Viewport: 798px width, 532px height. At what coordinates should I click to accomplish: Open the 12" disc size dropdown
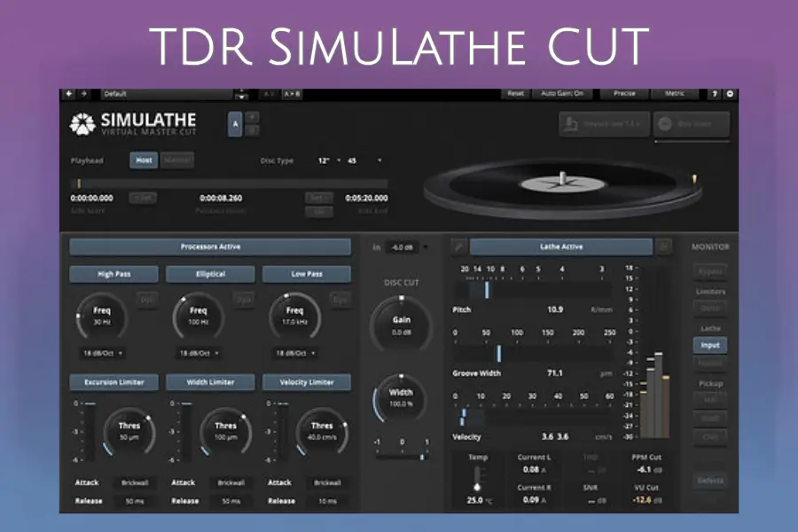coord(329,160)
